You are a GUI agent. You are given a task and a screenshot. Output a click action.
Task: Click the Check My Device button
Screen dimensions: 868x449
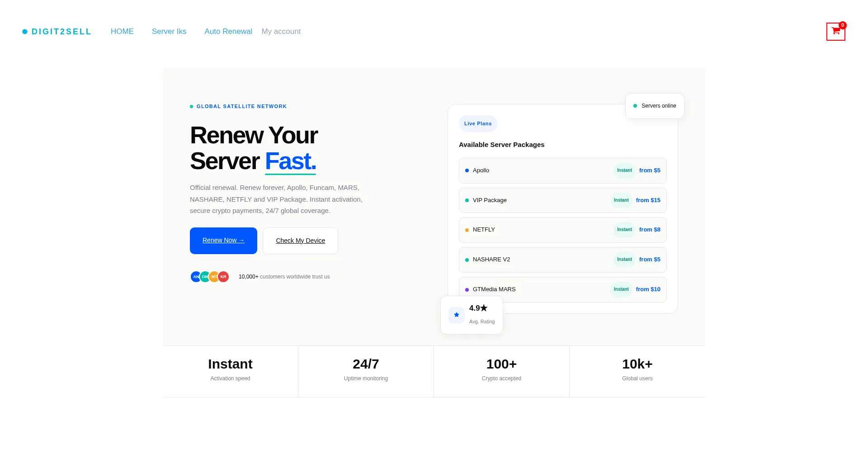(300, 241)
